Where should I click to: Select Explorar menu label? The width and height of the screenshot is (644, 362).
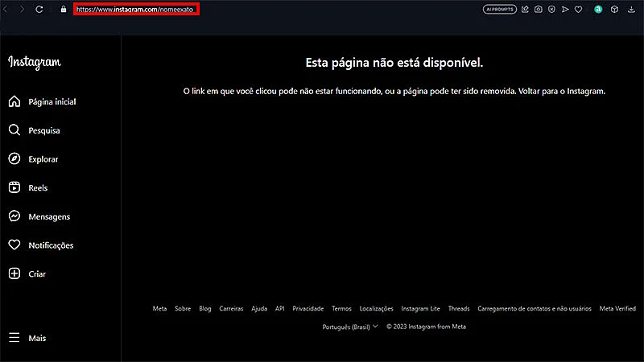43,159
